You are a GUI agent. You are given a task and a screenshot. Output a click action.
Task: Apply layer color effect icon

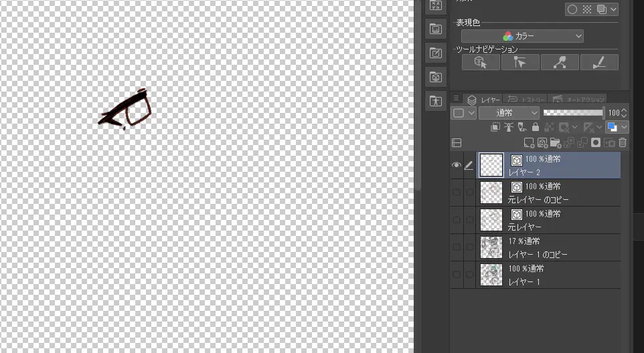[x=602, y=9]
